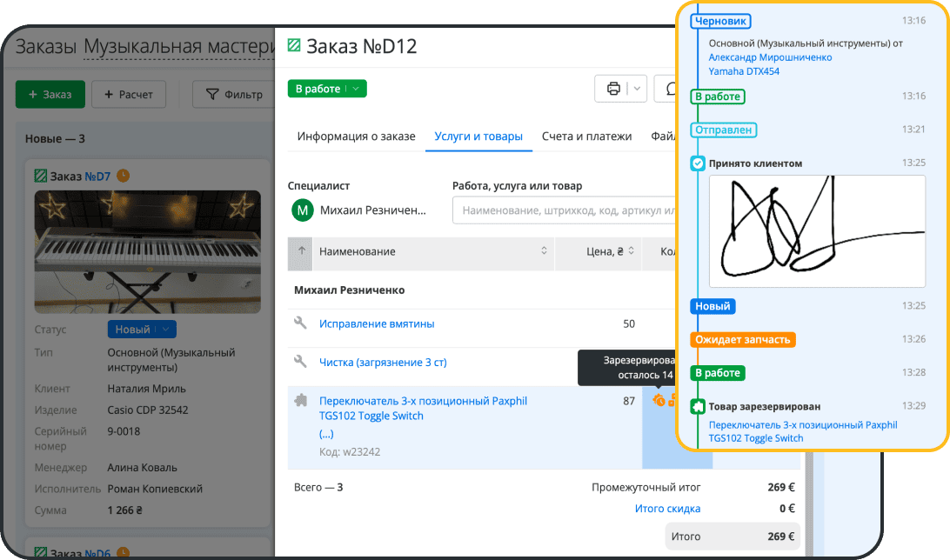
Task: Click the up-arrow sort icon in table header
Action: pyautogui.click(x=302, y=251)
